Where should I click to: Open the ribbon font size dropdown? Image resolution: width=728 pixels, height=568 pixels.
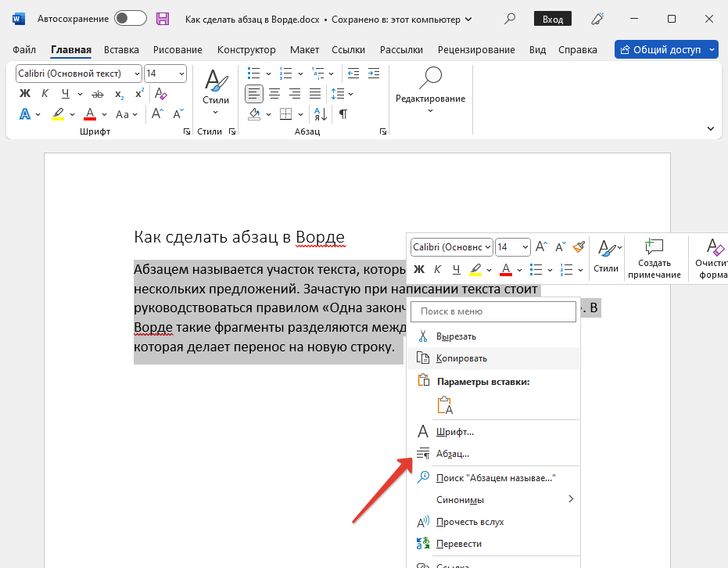(181, 74)
